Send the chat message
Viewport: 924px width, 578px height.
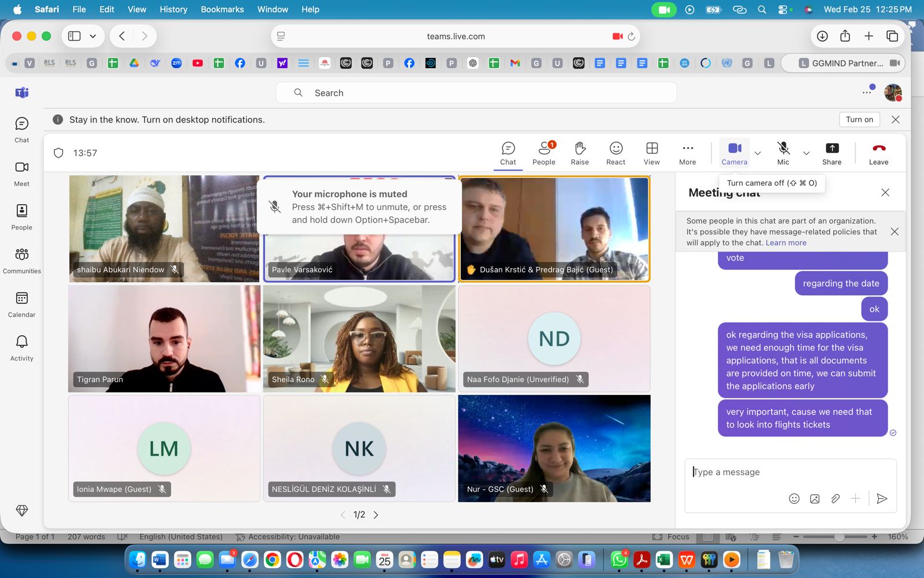(881, 499)
